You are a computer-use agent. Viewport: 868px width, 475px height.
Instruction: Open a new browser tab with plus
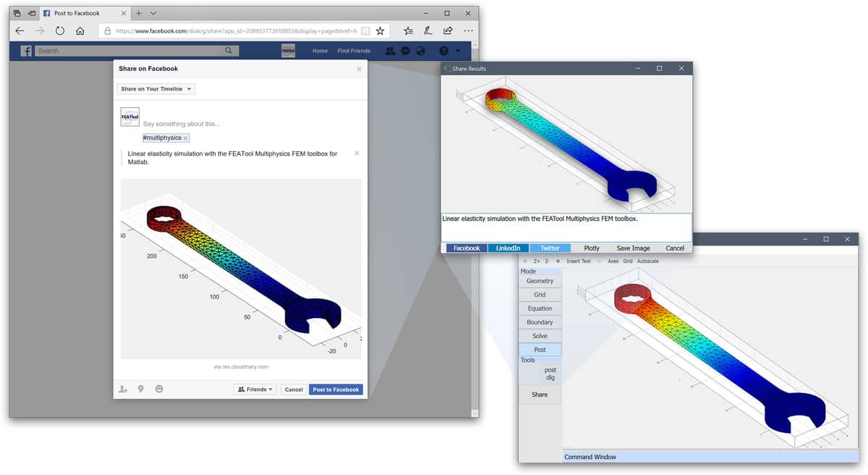pos(139,13)
